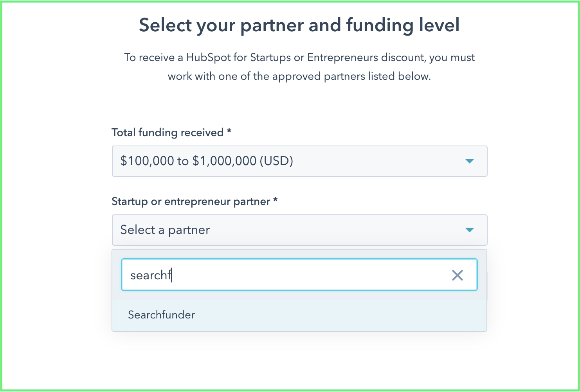Click the "Total funding received" field label
The height and width of the screenshot is (392, 580).
coord(168,133)
